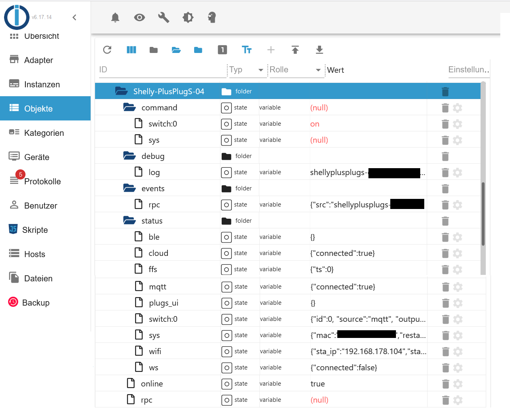Go to Protokolle in the sidebar

click(42, 182)
